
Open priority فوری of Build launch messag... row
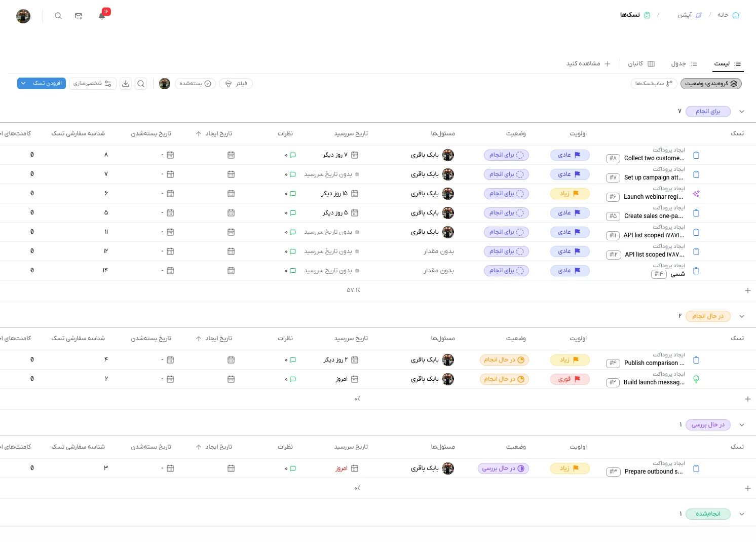[570, 379]
